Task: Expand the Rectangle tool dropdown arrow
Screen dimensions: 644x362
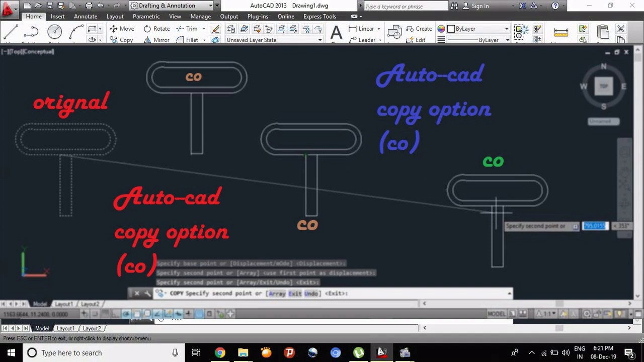Action: tap(100, 29)
